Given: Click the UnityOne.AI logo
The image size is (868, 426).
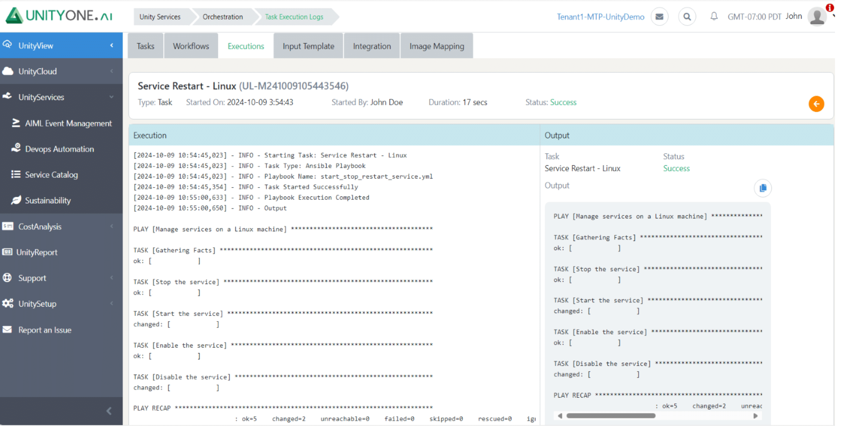Looking at the screenshot, I should [x=59, y=16].
